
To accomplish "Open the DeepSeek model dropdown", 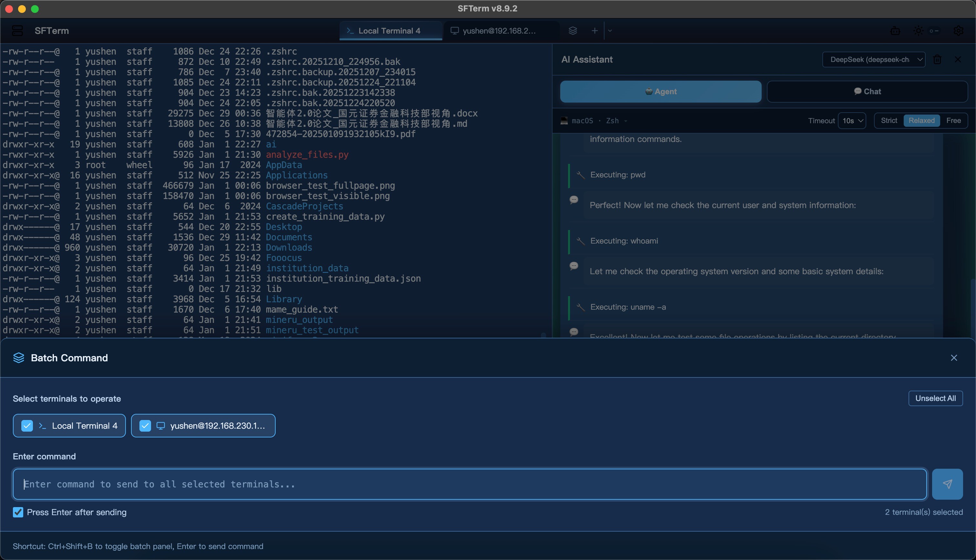I will [873, 59].
